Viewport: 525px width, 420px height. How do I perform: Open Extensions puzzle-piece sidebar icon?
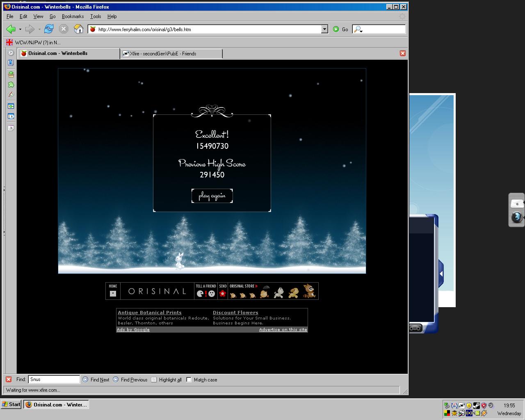click(x=11, y=84)
